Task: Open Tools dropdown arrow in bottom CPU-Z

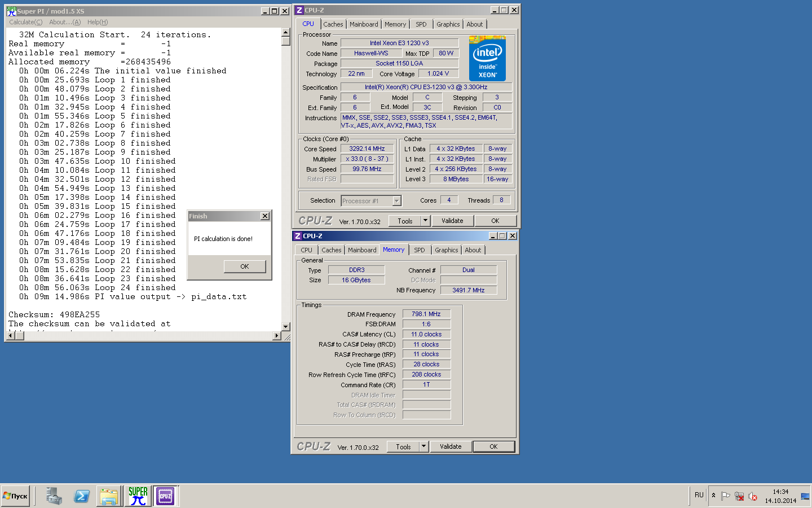Action: point(424,446)
